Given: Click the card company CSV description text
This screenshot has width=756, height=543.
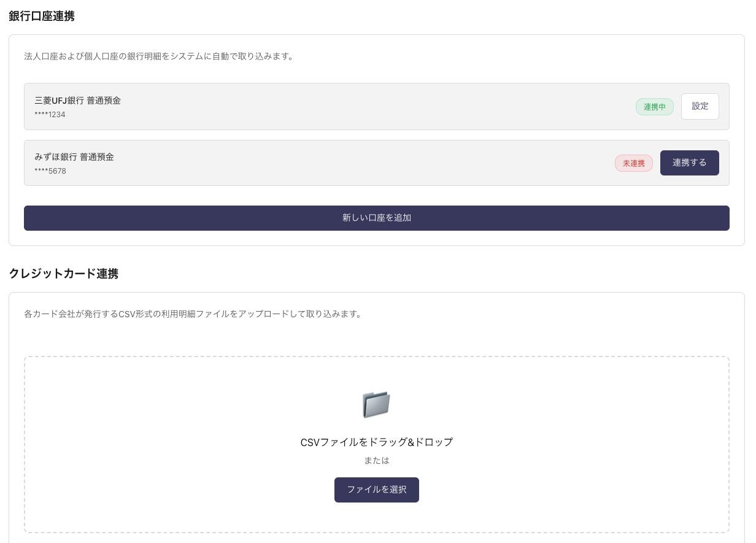Looking at the screenshot, I should (194, 314).
